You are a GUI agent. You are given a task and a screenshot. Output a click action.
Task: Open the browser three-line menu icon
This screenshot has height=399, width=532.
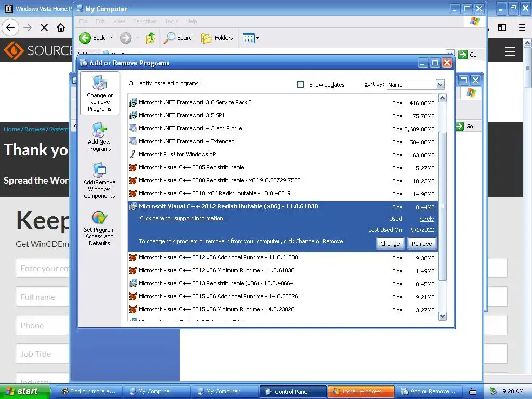coord(522,28)
